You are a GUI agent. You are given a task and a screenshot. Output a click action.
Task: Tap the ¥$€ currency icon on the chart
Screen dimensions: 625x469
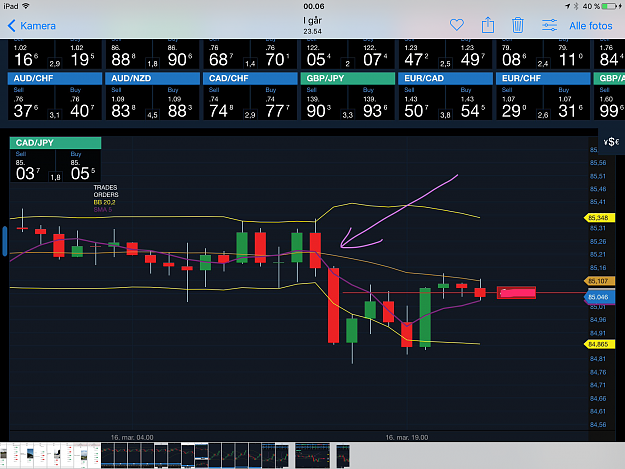(611, 142)
